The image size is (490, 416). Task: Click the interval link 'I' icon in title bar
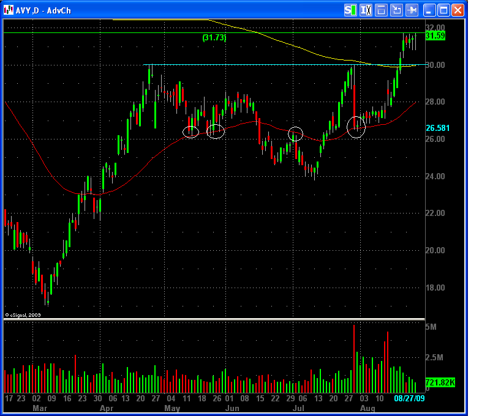click(366, 10)
